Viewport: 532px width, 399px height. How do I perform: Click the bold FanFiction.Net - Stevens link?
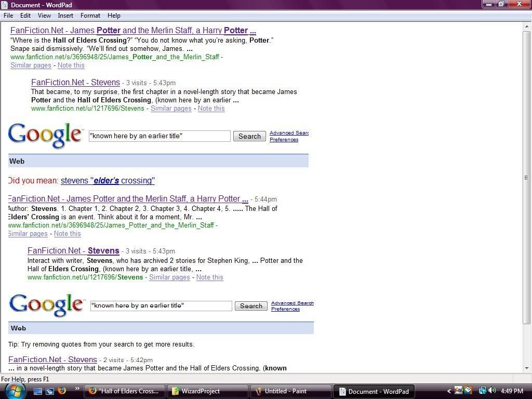coord(73,251)
